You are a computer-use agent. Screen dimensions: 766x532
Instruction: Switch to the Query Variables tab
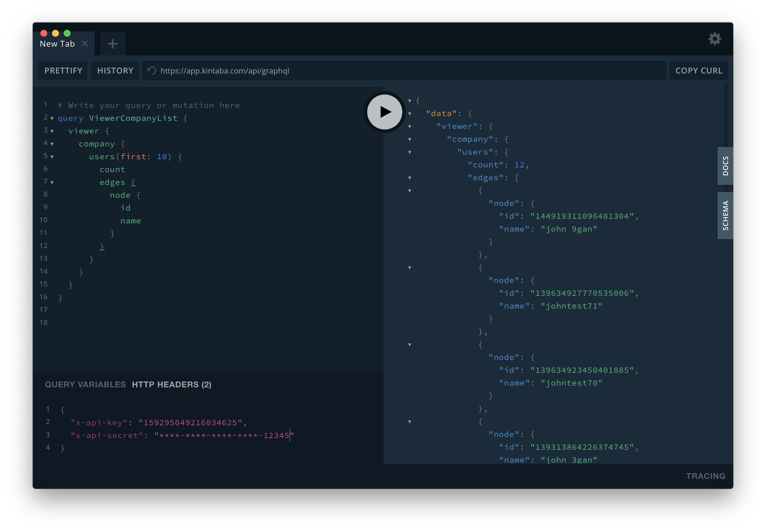pyautogui.click(x=86, y=384)
